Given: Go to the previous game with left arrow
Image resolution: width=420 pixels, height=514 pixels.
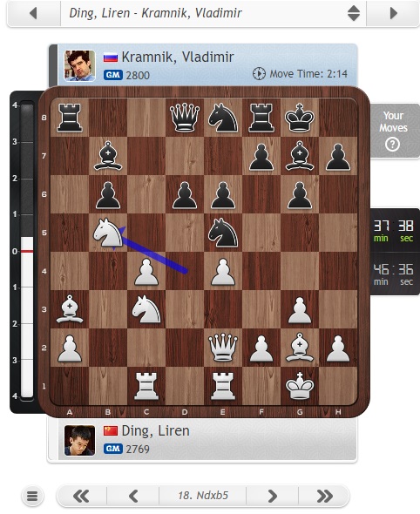Looking at the screenshot, I should (x=33, y=13).
